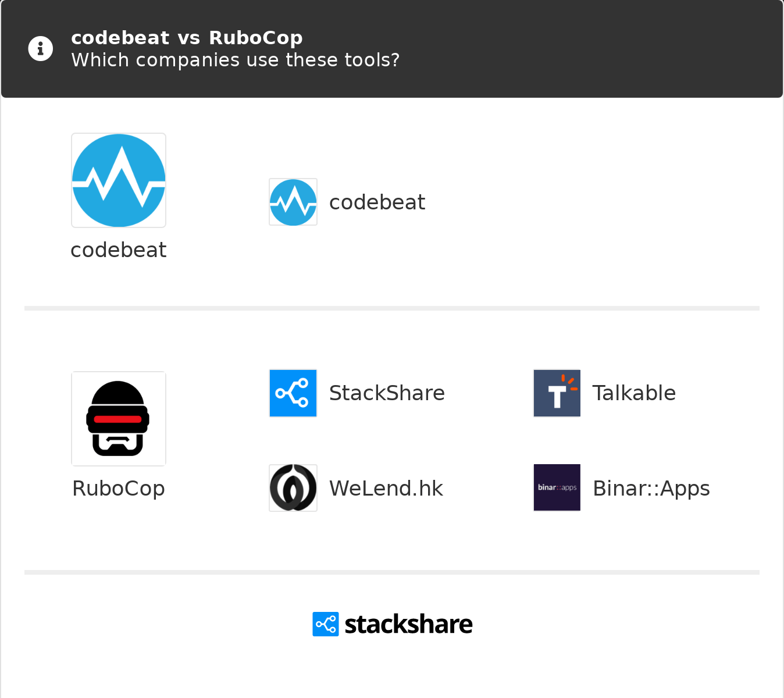
Task: Click the RoboCop helmet RuboCop logo
Action: (119, 419)
